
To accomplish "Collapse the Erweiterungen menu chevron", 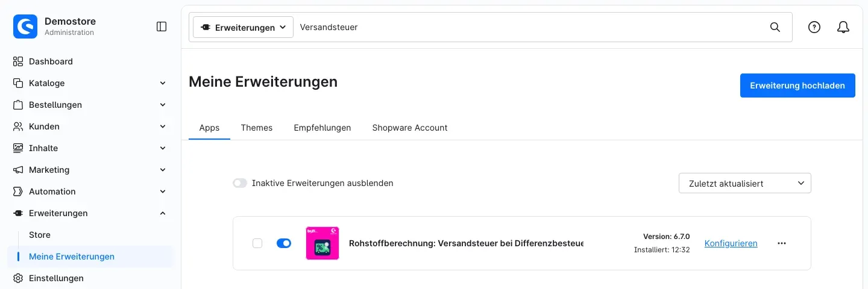I will 163,213.
